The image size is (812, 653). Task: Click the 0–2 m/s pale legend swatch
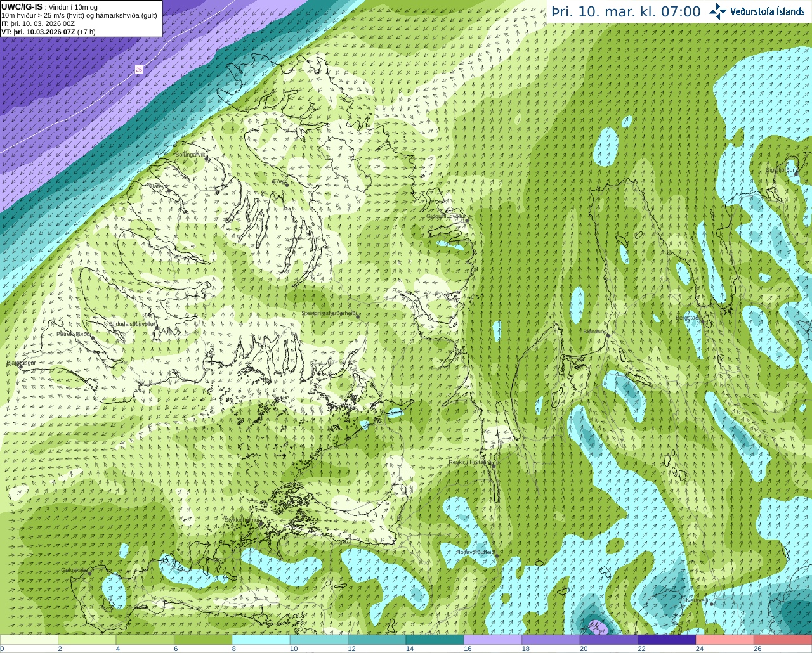29,640
